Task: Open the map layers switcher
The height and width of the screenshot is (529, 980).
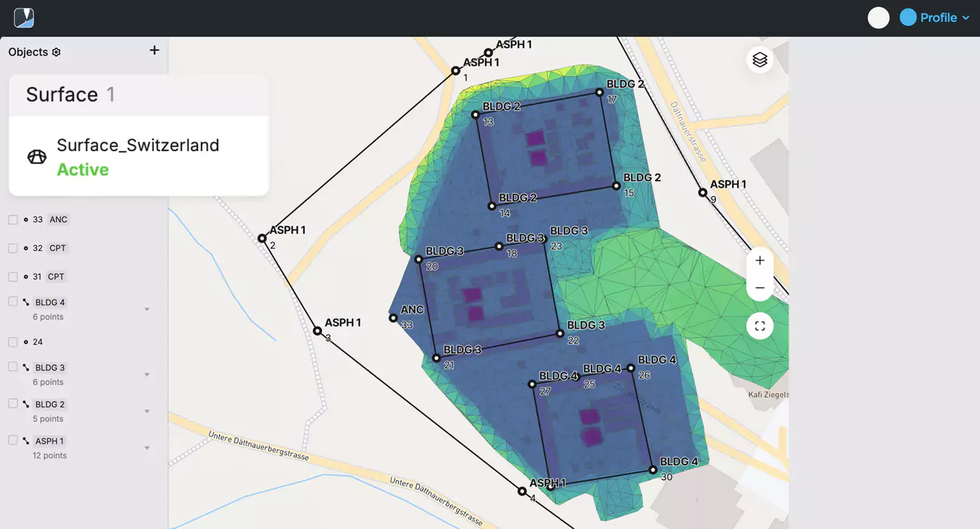Action: coord(760,60)
